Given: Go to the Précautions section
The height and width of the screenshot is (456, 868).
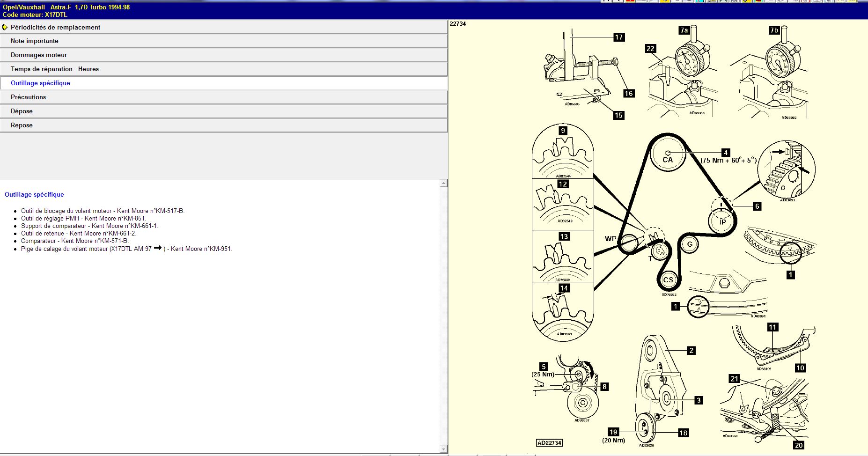Looking at the screenshot, I should 29,97.
